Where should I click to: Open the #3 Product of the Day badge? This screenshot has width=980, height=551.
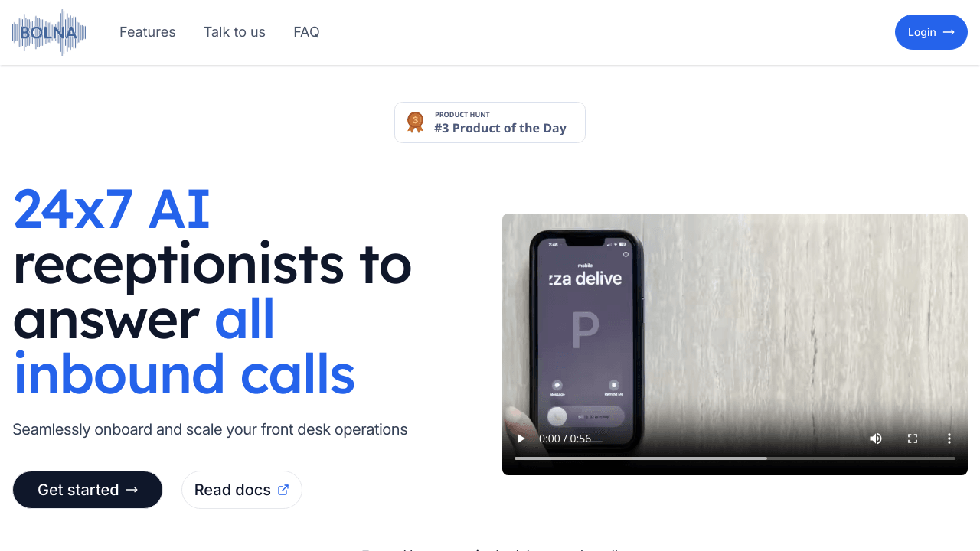(490, 122)
